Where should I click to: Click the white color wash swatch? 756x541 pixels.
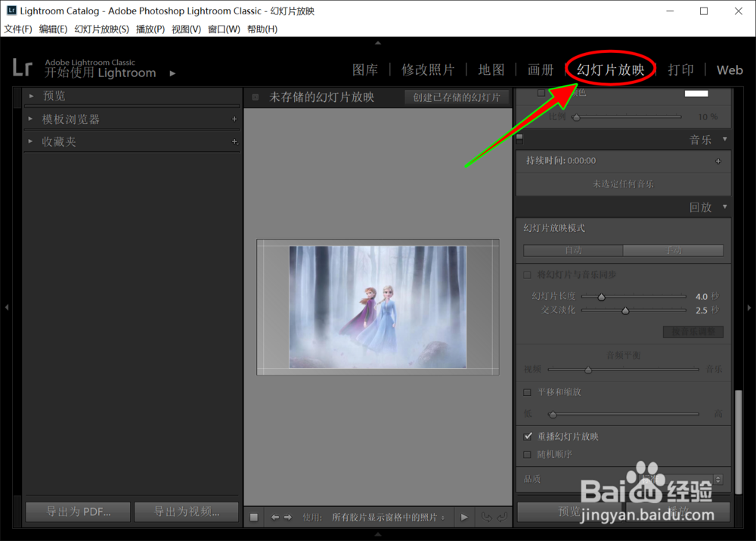[x=696, y=93]
